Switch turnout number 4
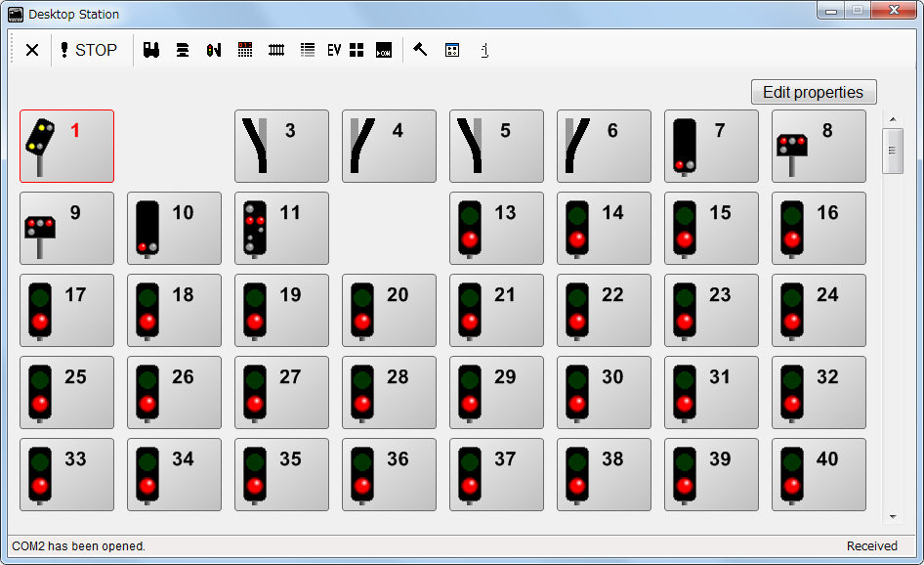Viewport: 924px width, 565px height. (389, 146)
